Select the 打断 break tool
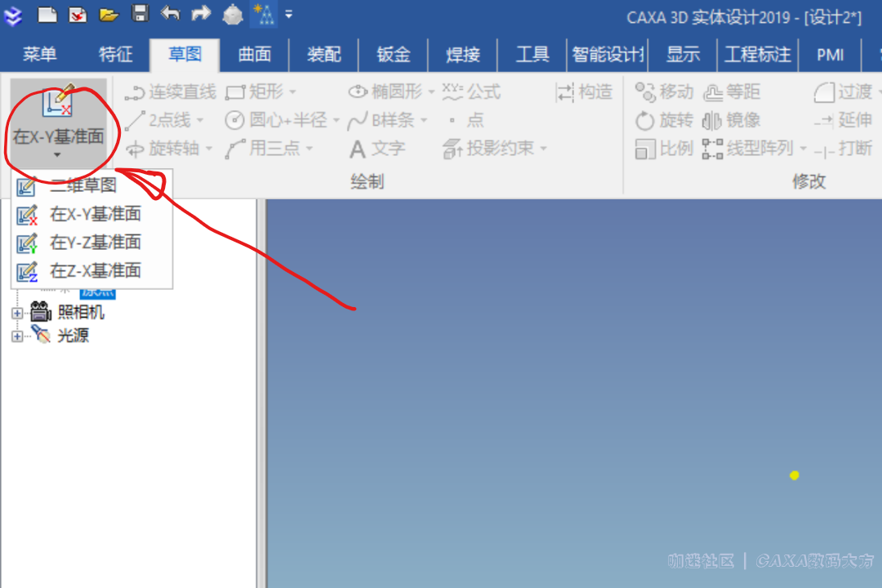Image resolution: width=882 pixels, height=588 pixels. tap(843, 149)
